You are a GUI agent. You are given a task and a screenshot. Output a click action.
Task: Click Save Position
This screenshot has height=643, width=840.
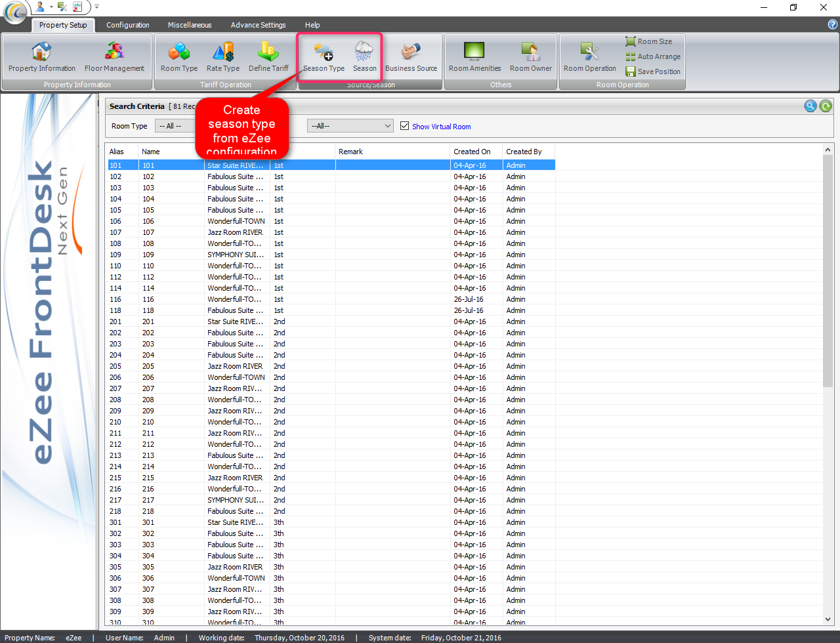[653, 72]
